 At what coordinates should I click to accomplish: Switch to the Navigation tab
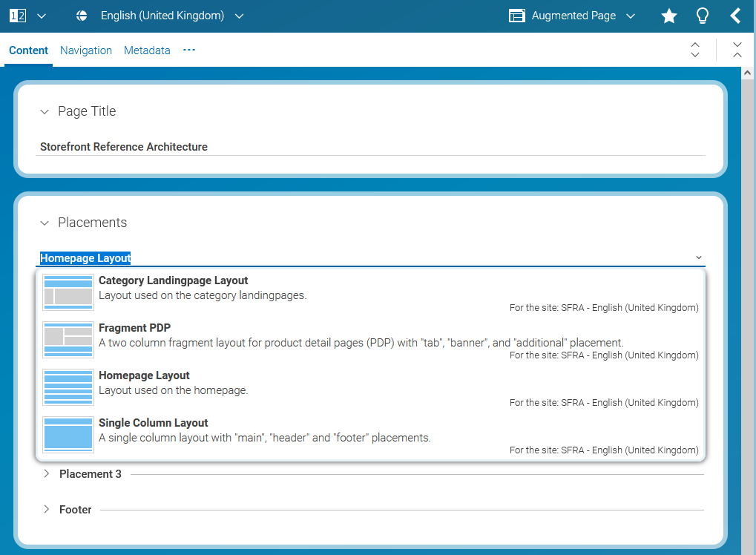click(x=86, y=50)
